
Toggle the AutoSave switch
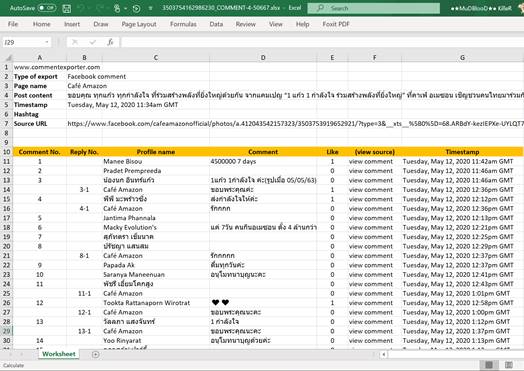pyautogui.click(x=46, y=8)
